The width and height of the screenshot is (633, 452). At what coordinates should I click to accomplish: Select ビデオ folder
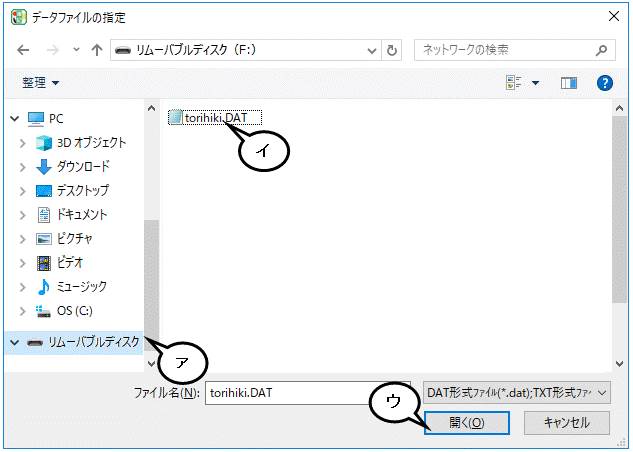tap(60, 263)
